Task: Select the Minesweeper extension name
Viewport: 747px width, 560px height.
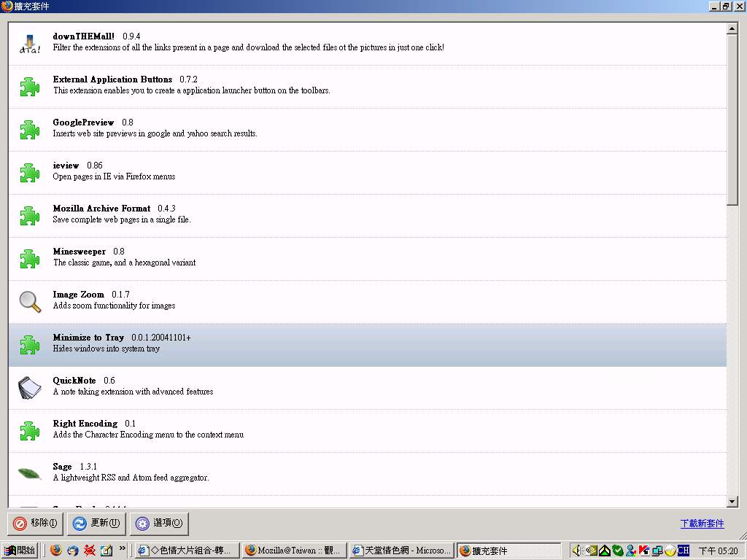Action: tap(79, 252)
